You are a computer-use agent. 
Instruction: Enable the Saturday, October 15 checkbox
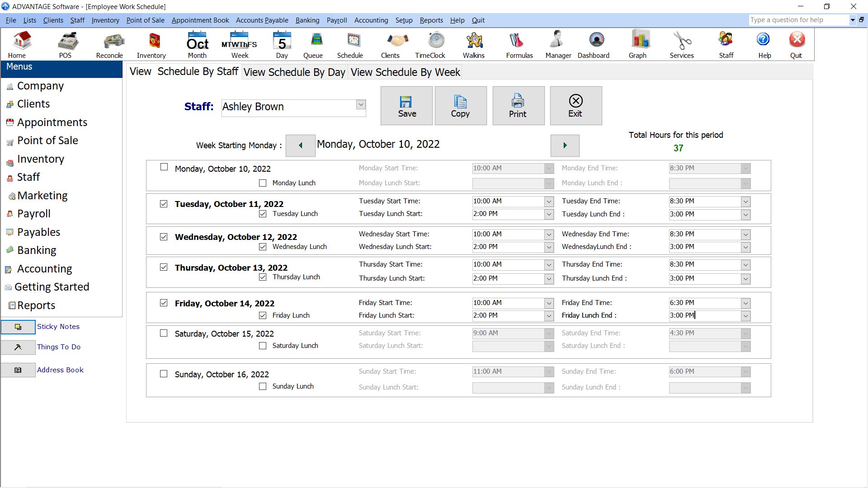coord(164,333)
